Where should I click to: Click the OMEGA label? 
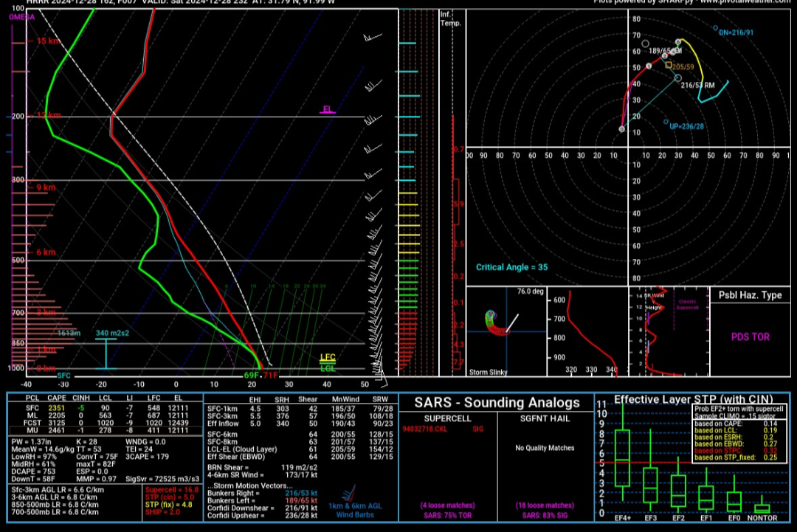(22, 17)
